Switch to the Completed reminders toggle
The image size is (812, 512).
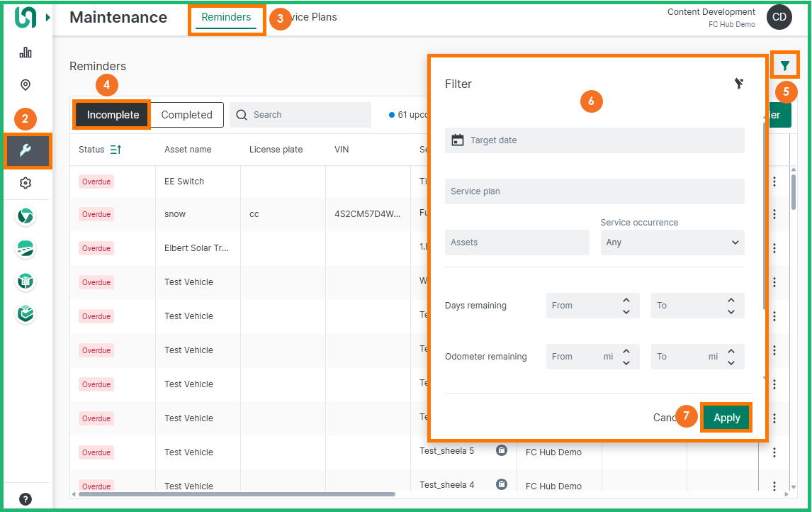(x=187, y=115)
